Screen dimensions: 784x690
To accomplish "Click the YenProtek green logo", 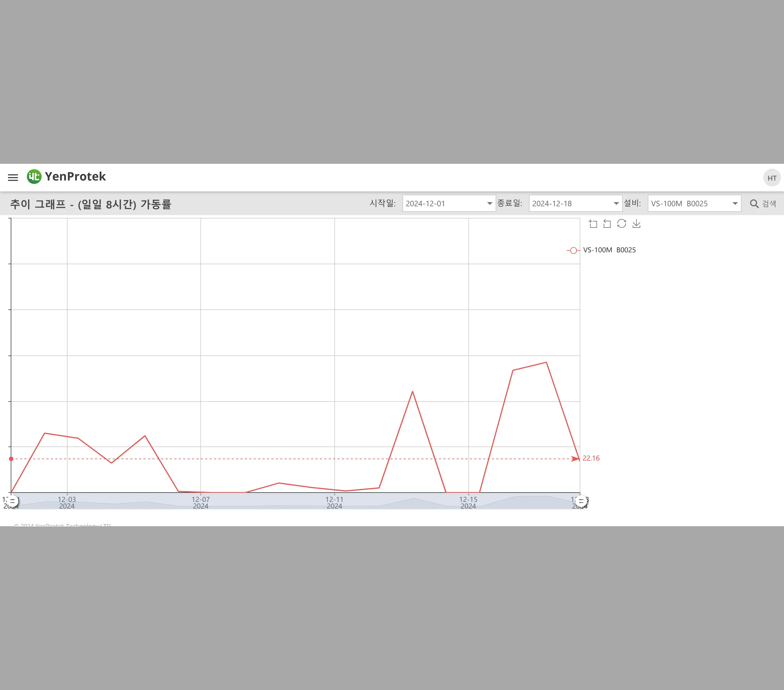I will pyautogui.click(x=34, y=176).
